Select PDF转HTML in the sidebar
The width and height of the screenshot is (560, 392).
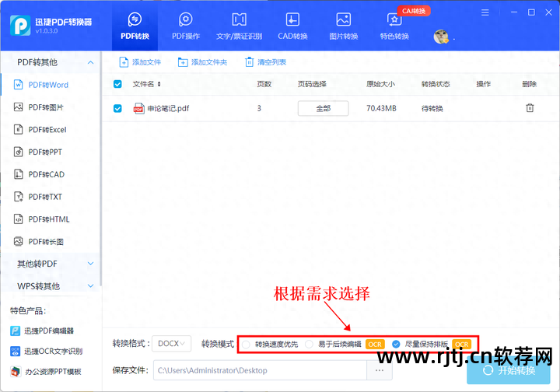(49, 219)
